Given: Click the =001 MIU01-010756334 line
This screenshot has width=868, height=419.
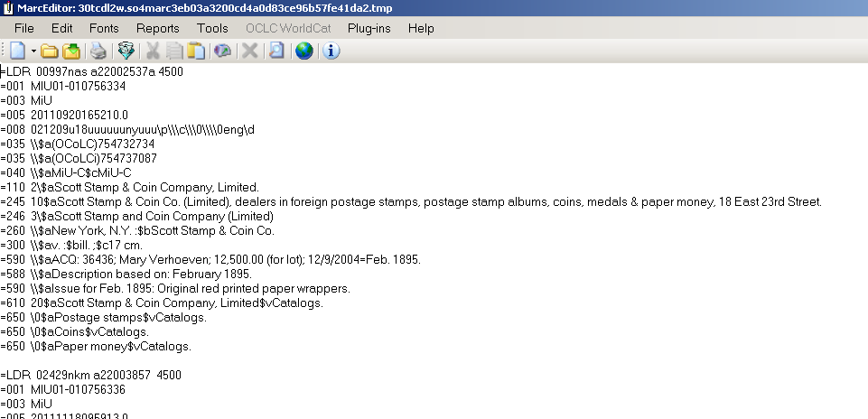Looking at the screenshot, I should click(63, 86).
